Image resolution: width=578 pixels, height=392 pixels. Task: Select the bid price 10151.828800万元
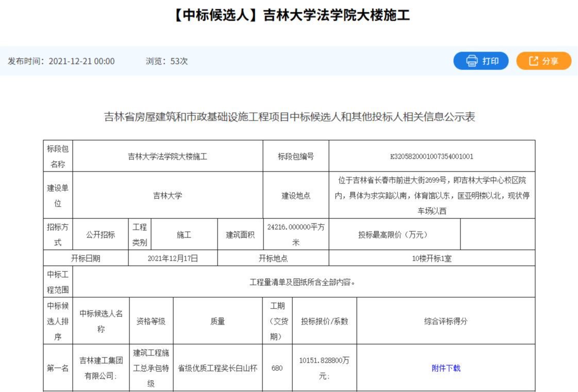pyautogui.click(x=324, y=368)
